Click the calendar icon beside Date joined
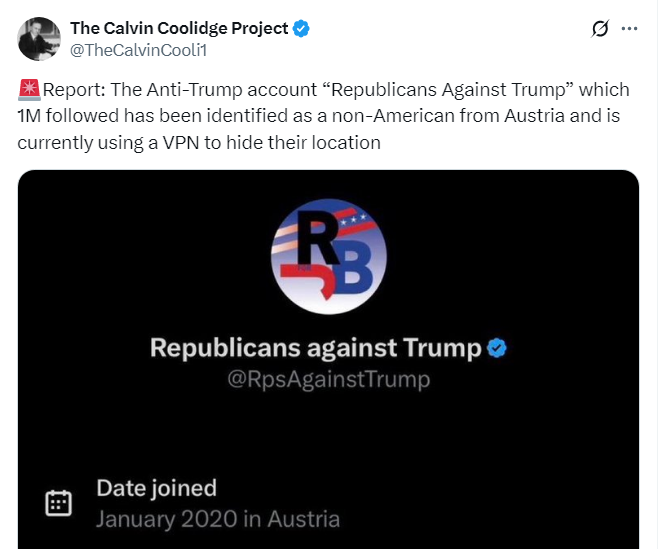Screen dimensions: 659x549 60,503
